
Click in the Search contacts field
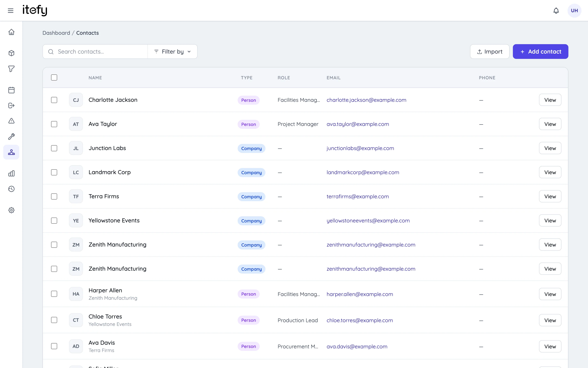(x=95, y=52)
